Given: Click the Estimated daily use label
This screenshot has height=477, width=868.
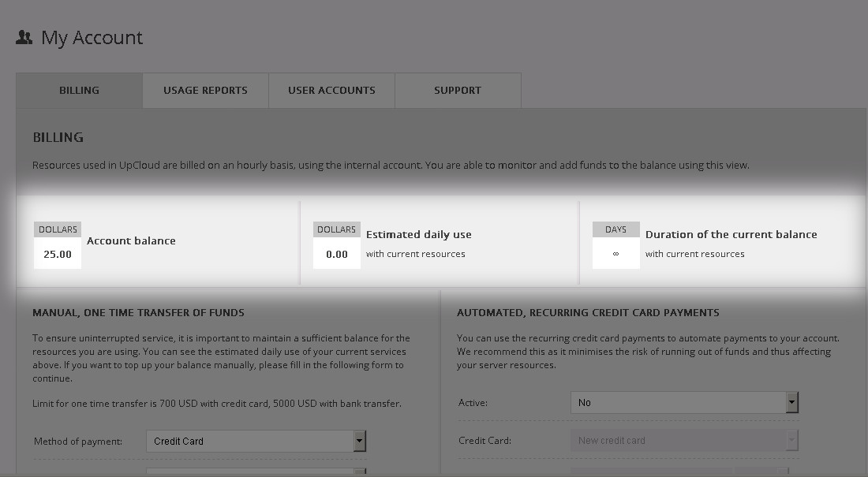Looking at the screenshot, I should click(418, 235).
